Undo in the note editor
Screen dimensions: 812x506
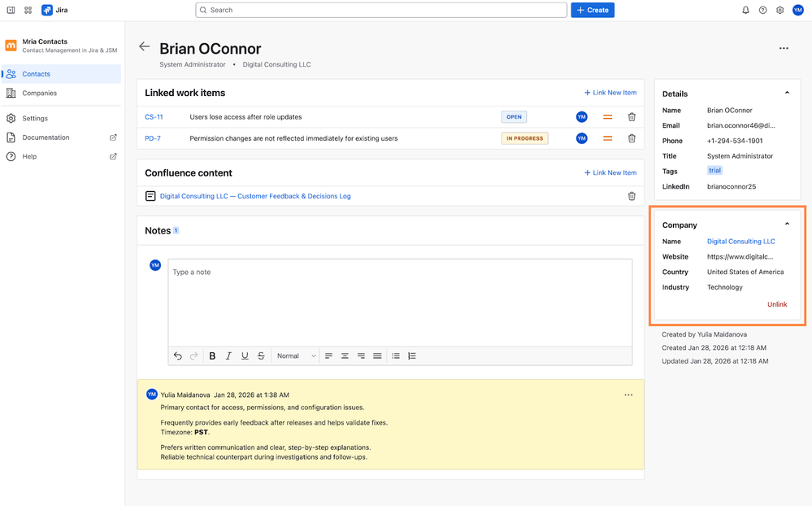[x=178, y=356]
